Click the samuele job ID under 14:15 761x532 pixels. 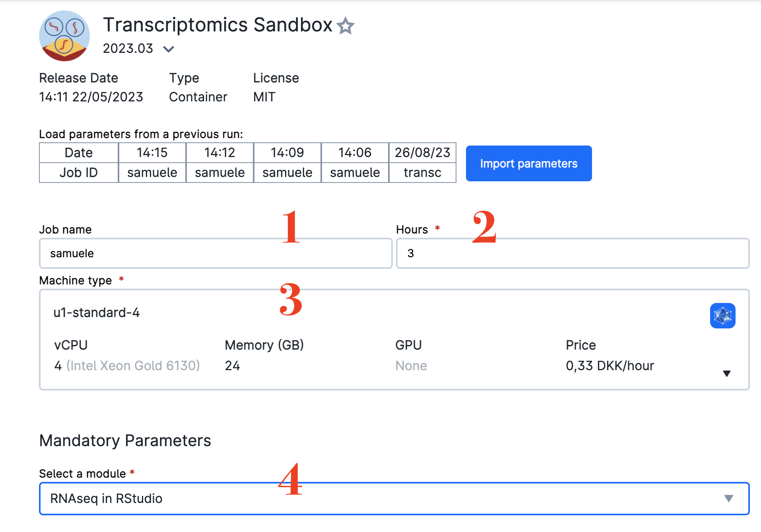coord(152,173)
